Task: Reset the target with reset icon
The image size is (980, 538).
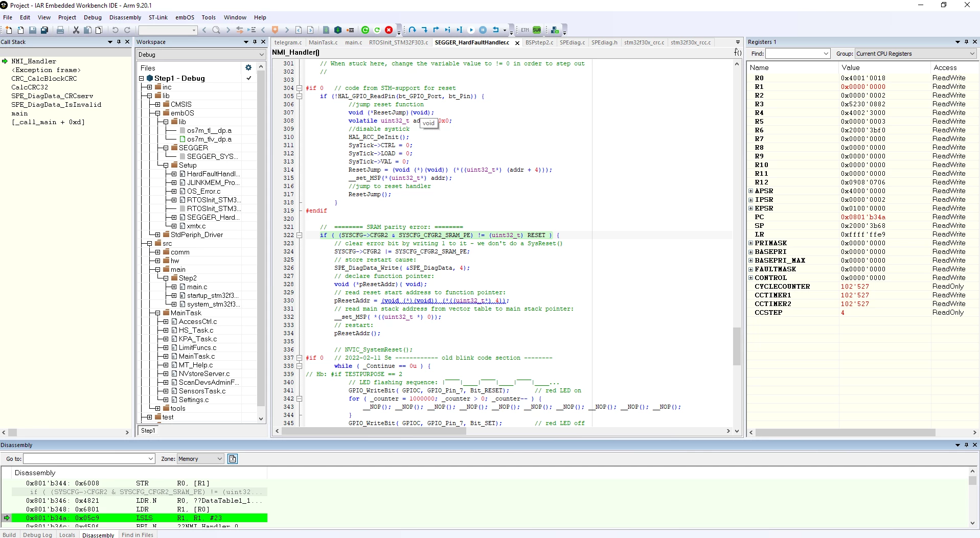Action: click(495, 30)
